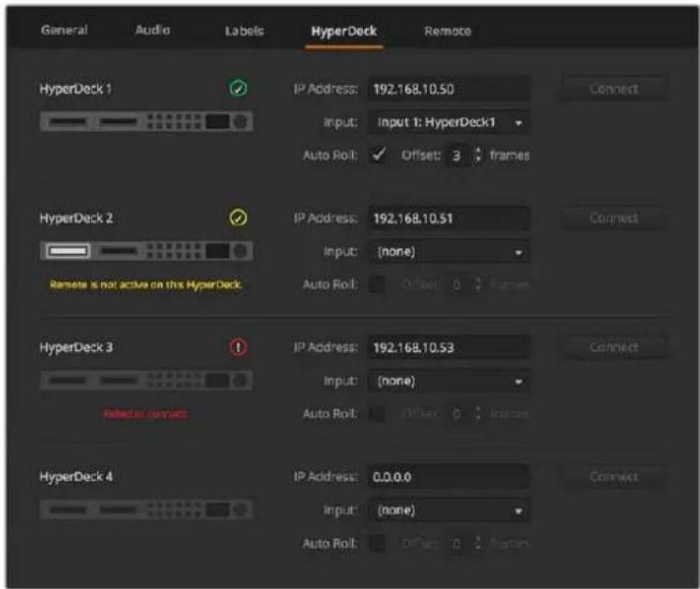Select the HyperDeck 2 device image
This screenshot has width=700, height=589.
point(146,251)
